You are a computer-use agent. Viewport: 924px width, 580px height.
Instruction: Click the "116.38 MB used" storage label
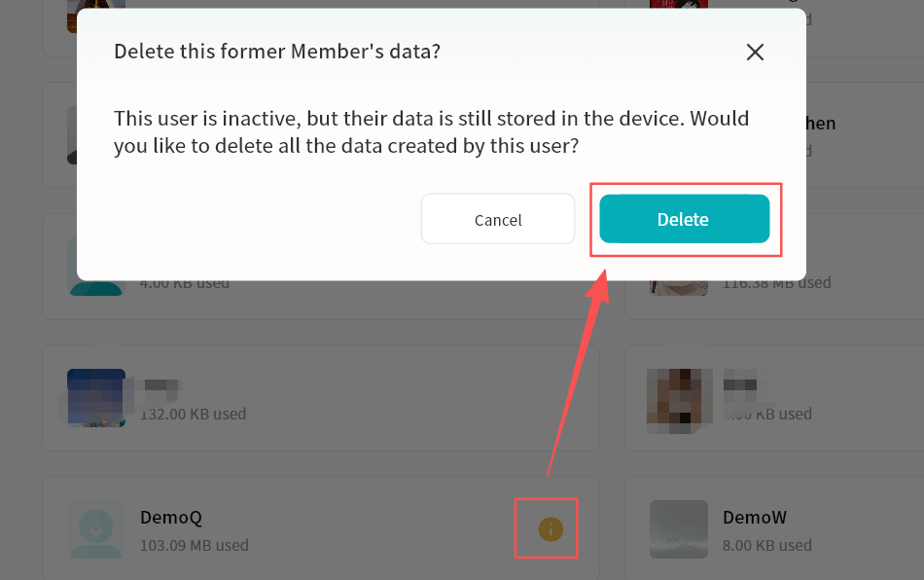tap(777, 283)
